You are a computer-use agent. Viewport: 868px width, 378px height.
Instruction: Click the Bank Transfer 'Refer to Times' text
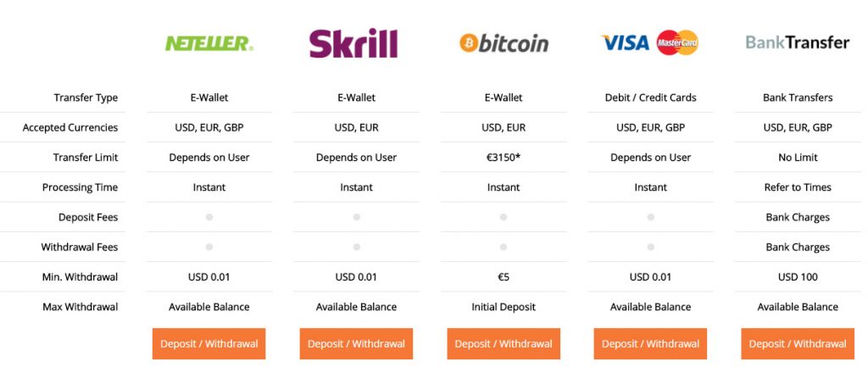798,187
